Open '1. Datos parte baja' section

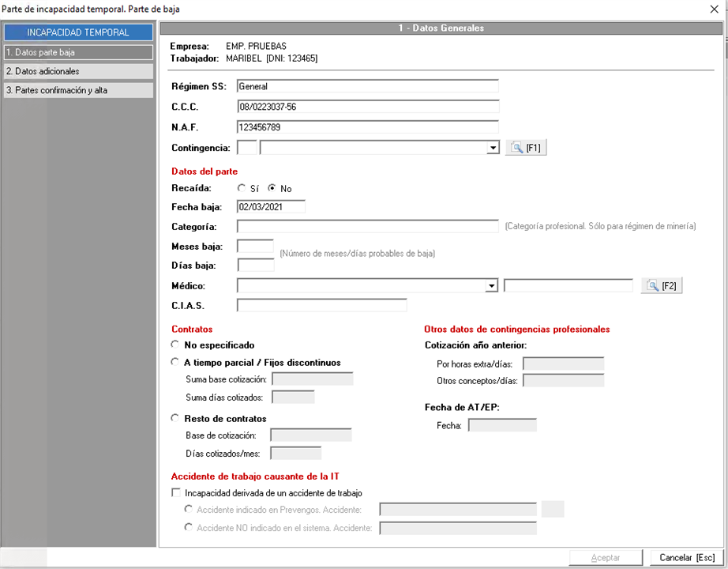pos(78,53)
